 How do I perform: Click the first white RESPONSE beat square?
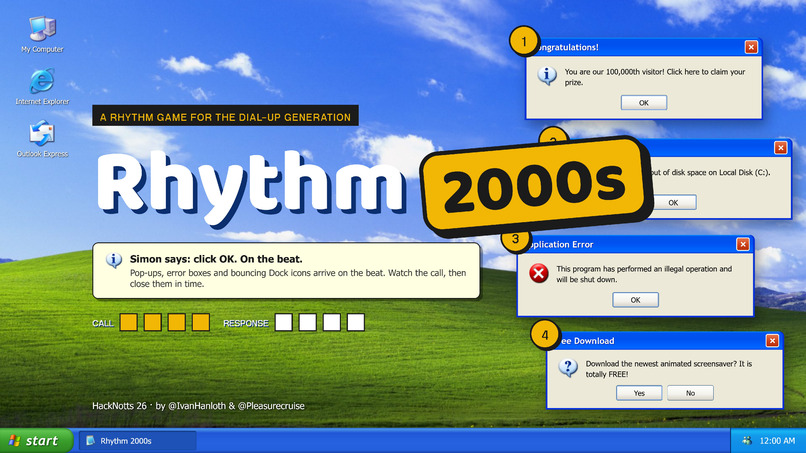coord(284,322)
